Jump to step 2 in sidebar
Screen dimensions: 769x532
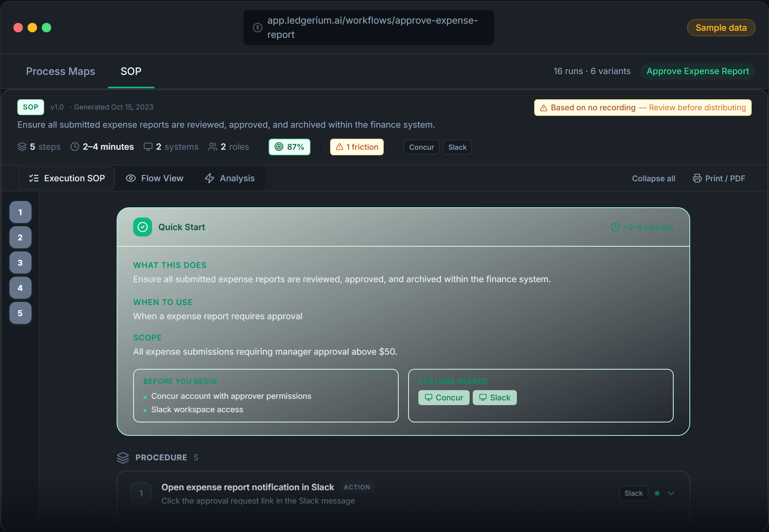(20, 237)
